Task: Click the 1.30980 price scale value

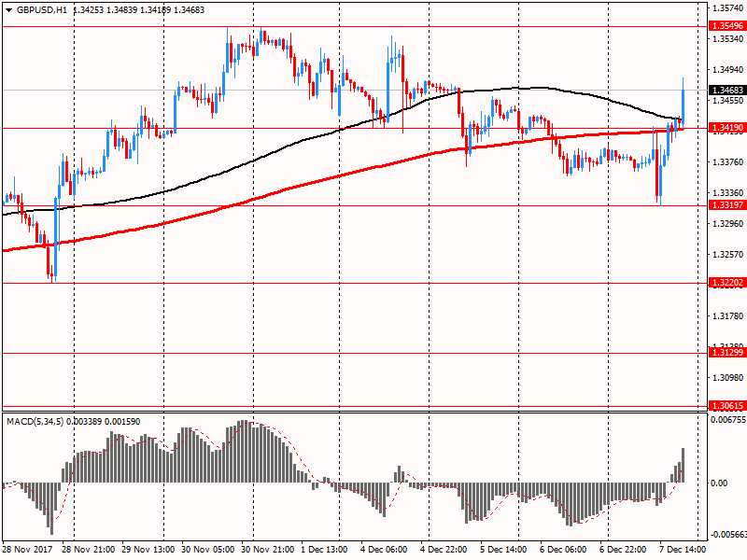Action: click(727, 378)
